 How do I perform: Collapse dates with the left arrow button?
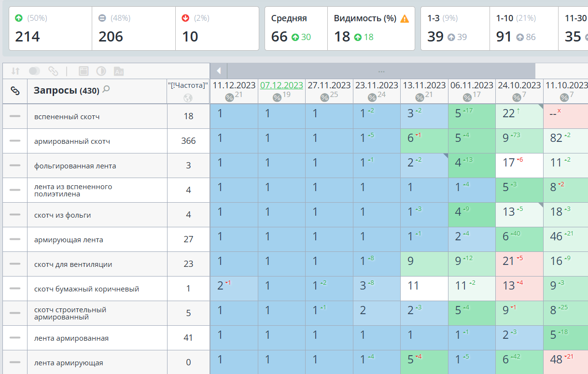tap(219, 71)
